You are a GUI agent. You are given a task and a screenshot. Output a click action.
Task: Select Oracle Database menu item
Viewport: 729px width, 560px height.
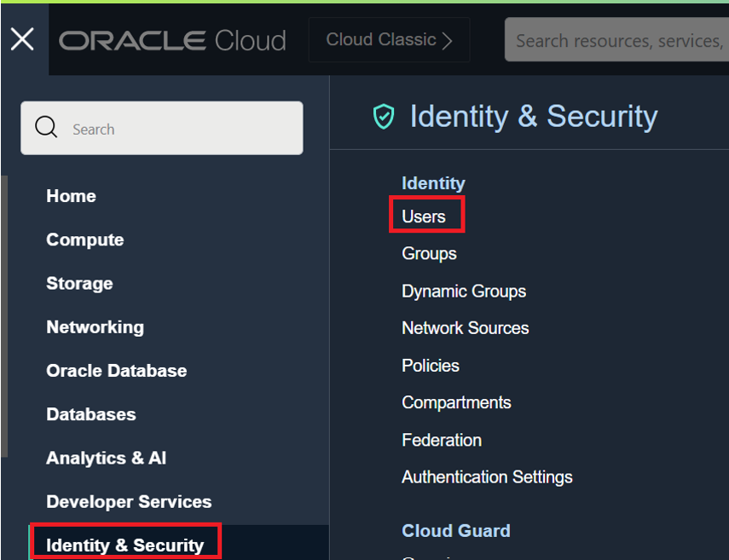pyautogui.click(x=116, y=371)
